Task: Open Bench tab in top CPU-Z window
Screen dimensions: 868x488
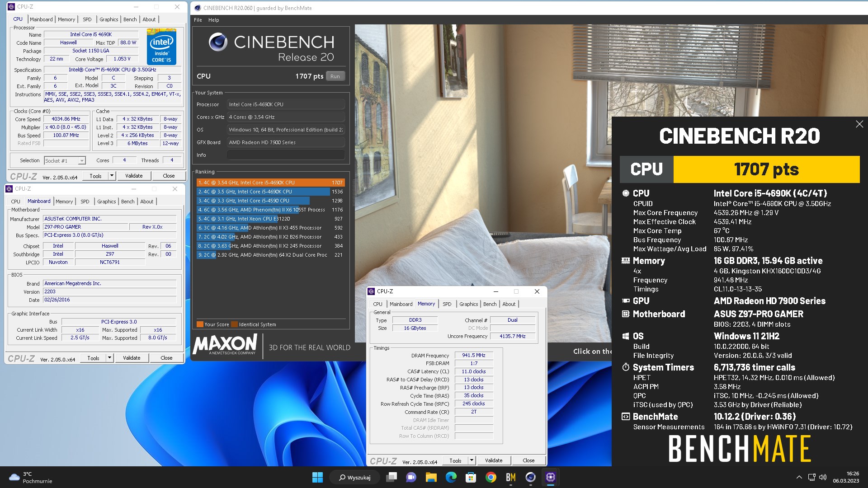Action: coord(130,19)
